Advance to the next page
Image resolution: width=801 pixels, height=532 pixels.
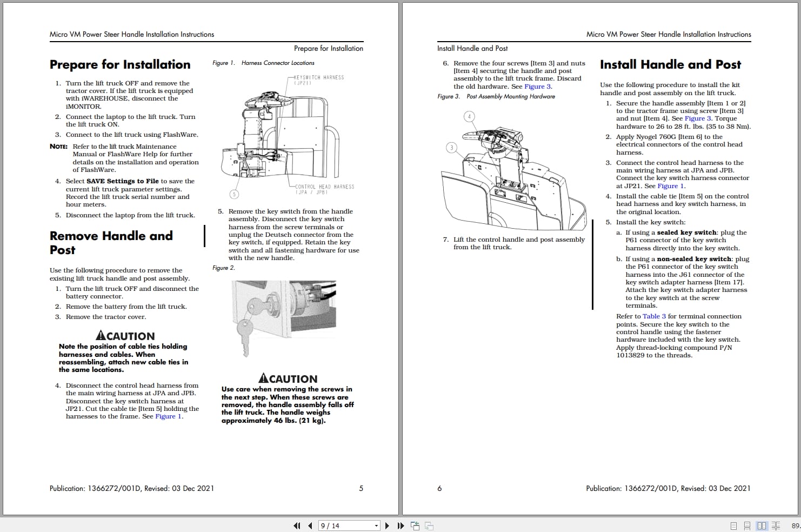click(x=387, y=525)
